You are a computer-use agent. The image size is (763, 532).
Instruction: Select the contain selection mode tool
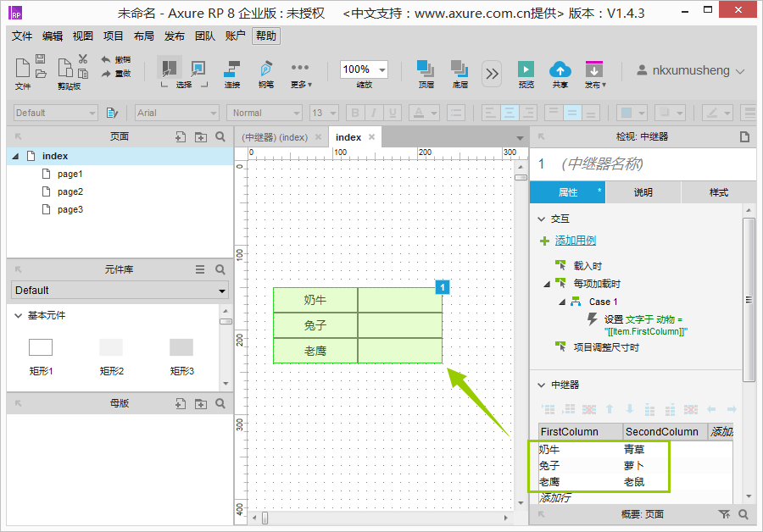click(198, 68)
